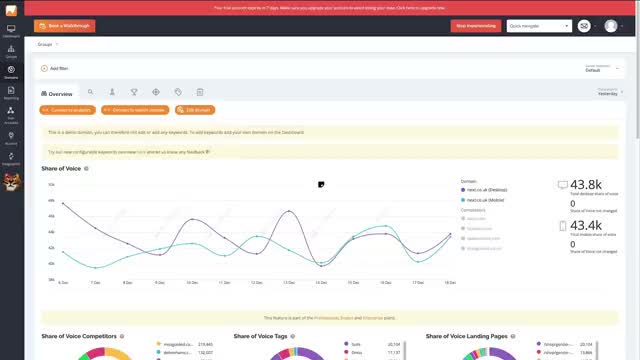Click the Enterprise plan link in notice
640x360 pixels.
373,318
